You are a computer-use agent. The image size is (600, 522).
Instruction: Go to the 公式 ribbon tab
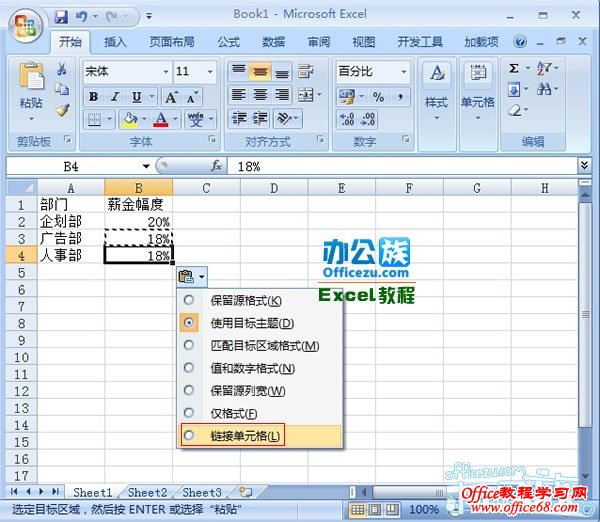[228, 42]
